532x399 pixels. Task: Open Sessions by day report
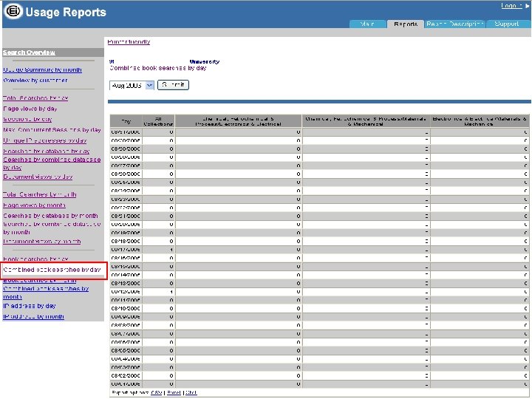[x=27, y=119]
